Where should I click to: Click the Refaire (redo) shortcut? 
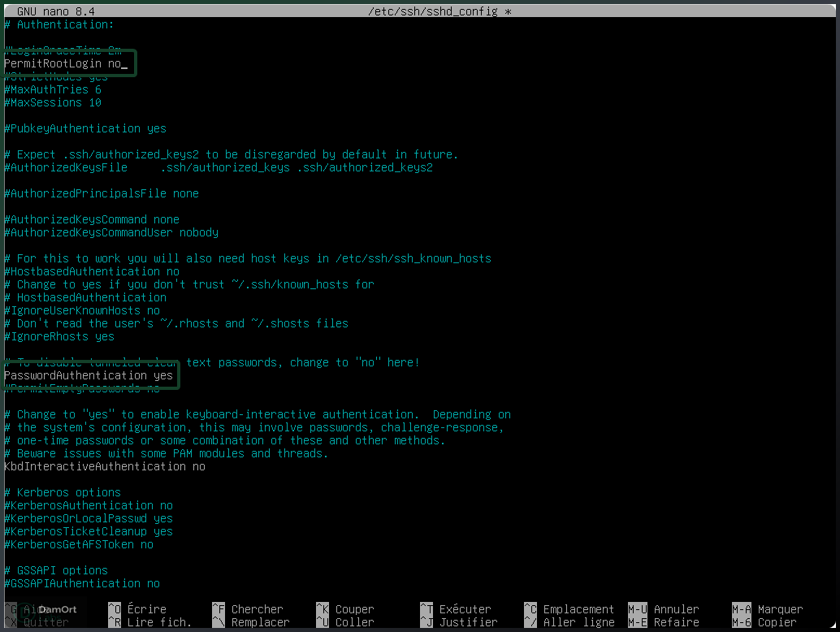676,621
